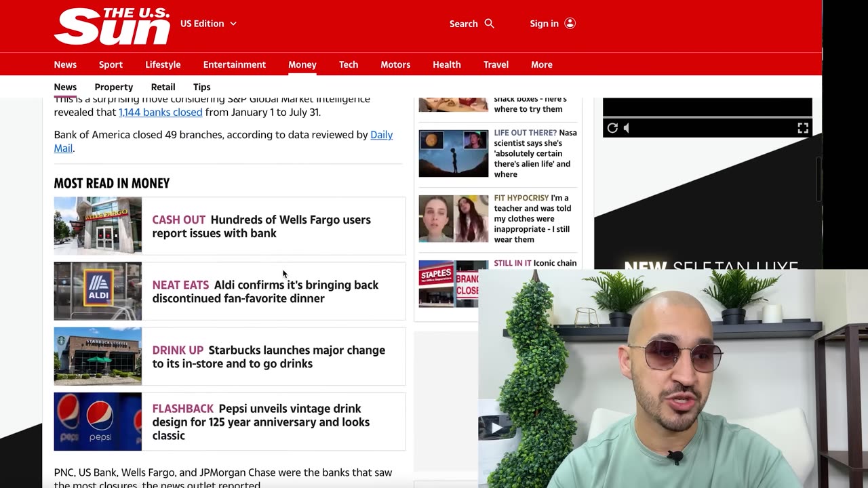Click the replay icon on video ad
Image resolution: width=868 pixels, height=488 pixels.
612,128
